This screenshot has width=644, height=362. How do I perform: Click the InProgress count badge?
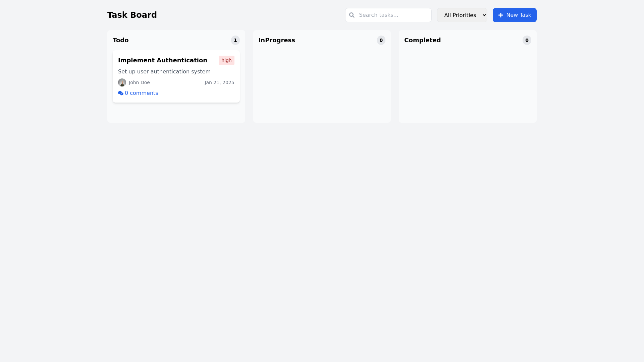381,40
